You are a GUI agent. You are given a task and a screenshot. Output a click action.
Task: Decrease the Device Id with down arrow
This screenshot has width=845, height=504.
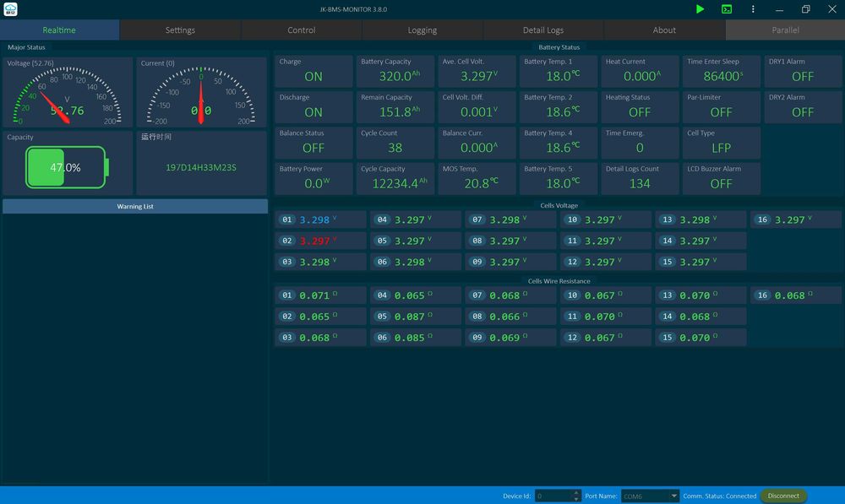tap(576, 499)
